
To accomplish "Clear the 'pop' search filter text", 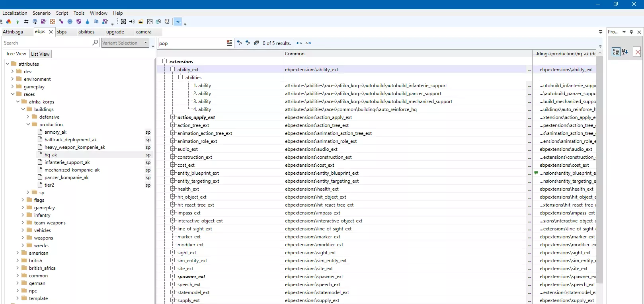I will (x=230, y=43).
